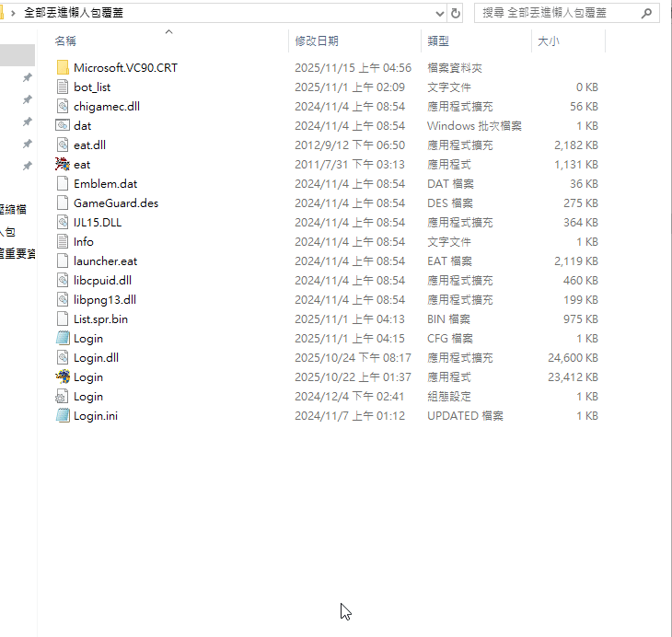Sort by the 名稱 column header
This screenshot has height=637, width=672.
coord(65,41)
